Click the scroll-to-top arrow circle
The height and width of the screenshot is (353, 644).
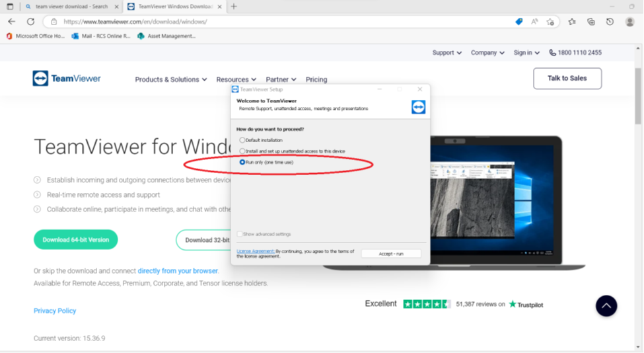coord(606,306)
